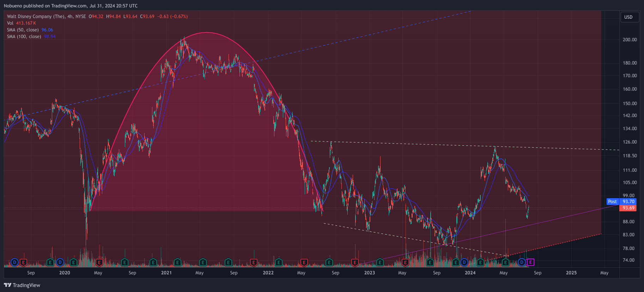Click the SMA 100 value 98.94

coord(50,36)
